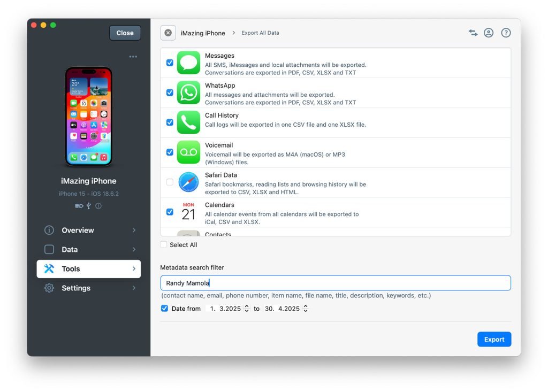Image resolution: width=548 pixels, height=392 pixels.
Task: Click the start date stepper arrows
Action: tap(247, 309)
